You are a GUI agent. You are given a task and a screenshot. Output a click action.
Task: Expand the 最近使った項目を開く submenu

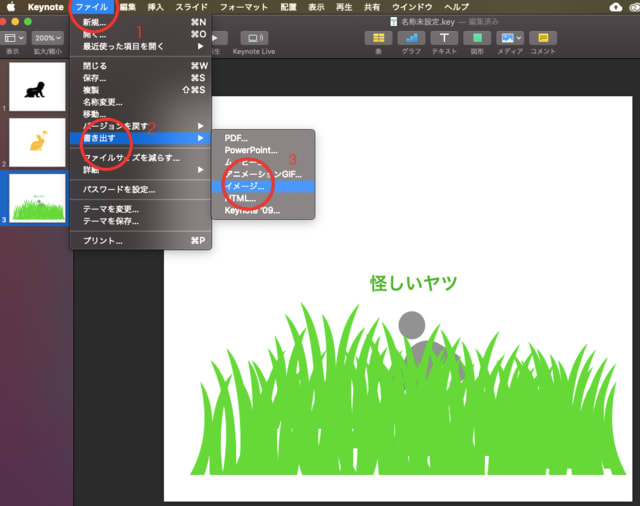tap(140, 46)
